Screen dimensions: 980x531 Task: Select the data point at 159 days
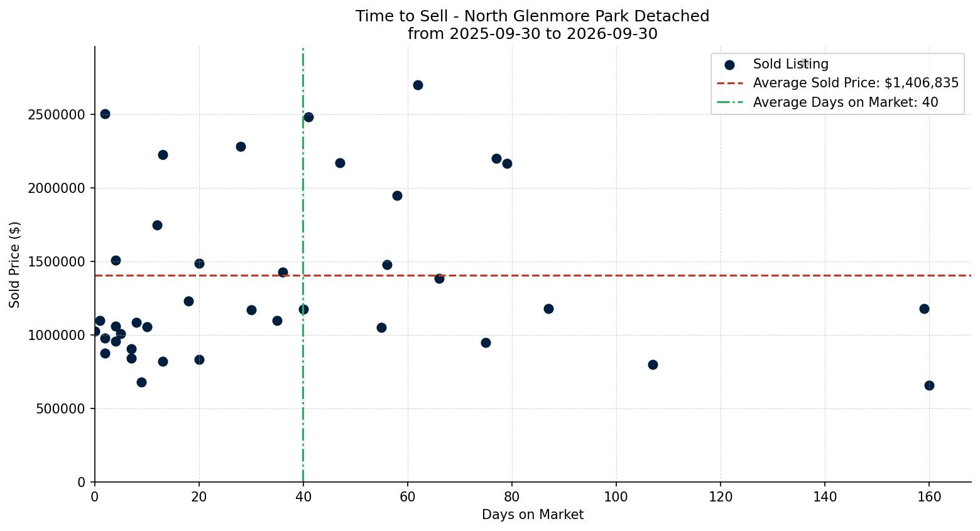pos(924,309)
